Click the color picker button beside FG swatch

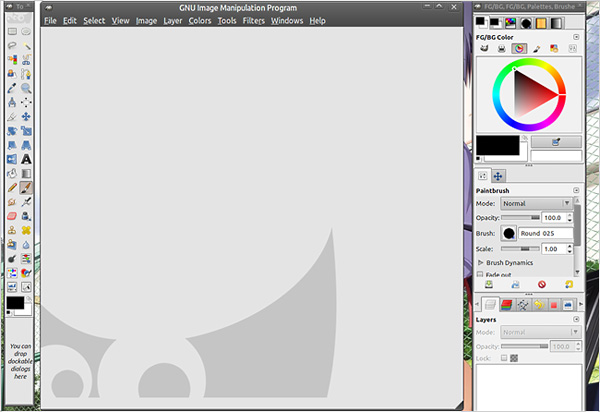pos(556,142)
